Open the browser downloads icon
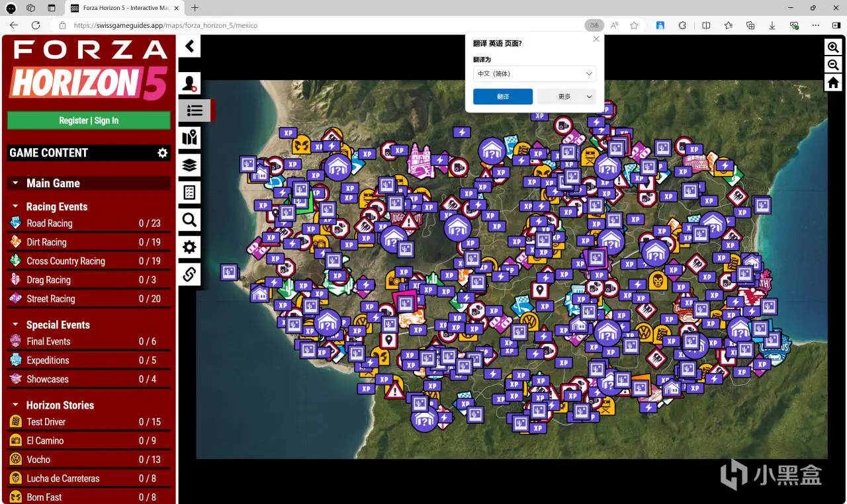This screenshot has height=504, width=847. pyautogui.click(x=772, y=25)
